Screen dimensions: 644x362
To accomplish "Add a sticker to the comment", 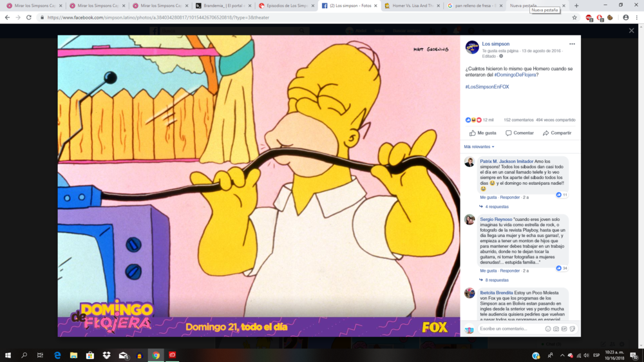I will pos(572,329).
